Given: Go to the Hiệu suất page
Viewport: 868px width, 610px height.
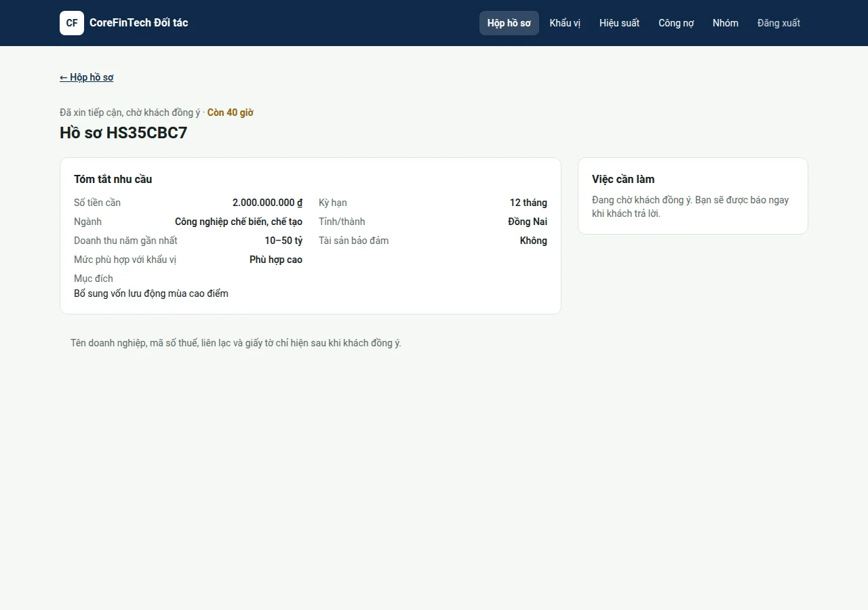Looking at the screenshot, I should click(x=619, y=23).
